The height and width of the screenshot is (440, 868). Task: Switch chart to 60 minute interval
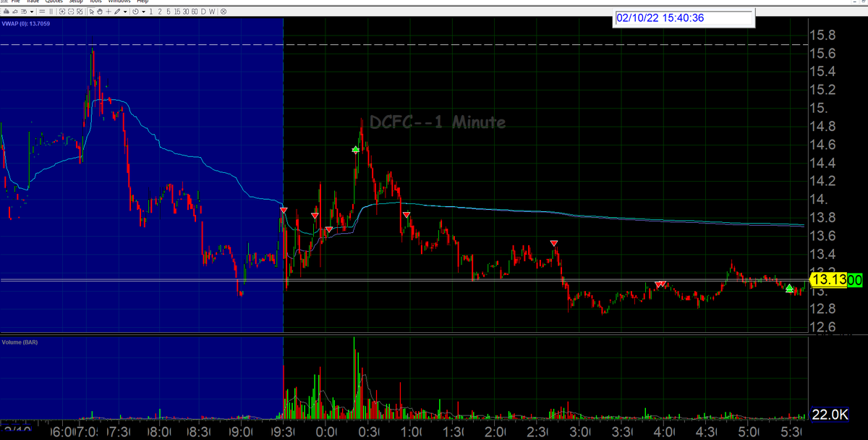tap(195, 12)
